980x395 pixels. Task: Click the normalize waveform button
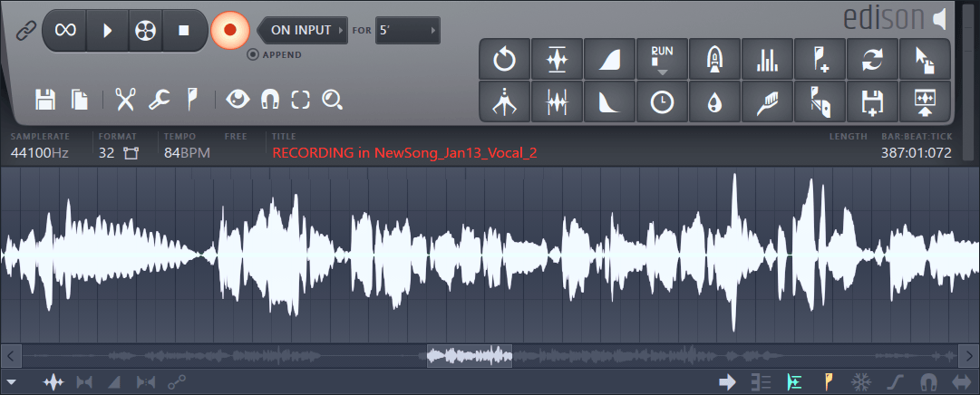pos(558,60)
